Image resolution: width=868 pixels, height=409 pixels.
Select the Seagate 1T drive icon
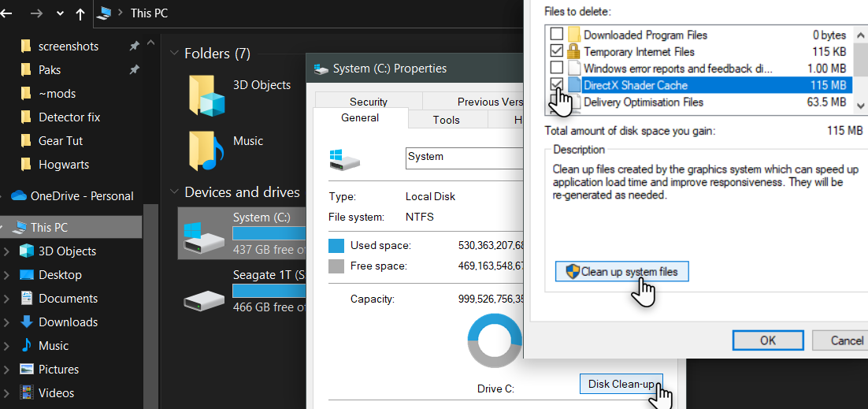click(x=204, y=299)
